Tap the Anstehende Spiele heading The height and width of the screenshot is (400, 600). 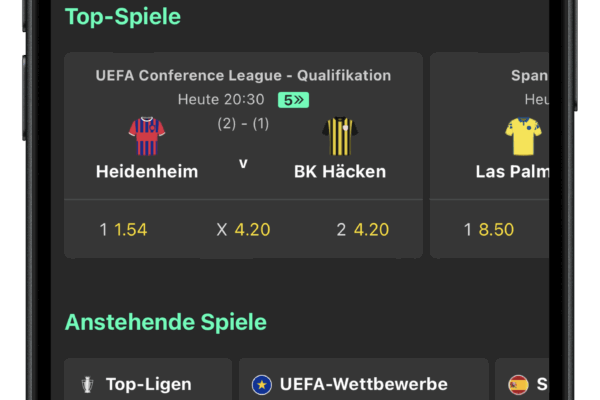[x=166, y=322]
